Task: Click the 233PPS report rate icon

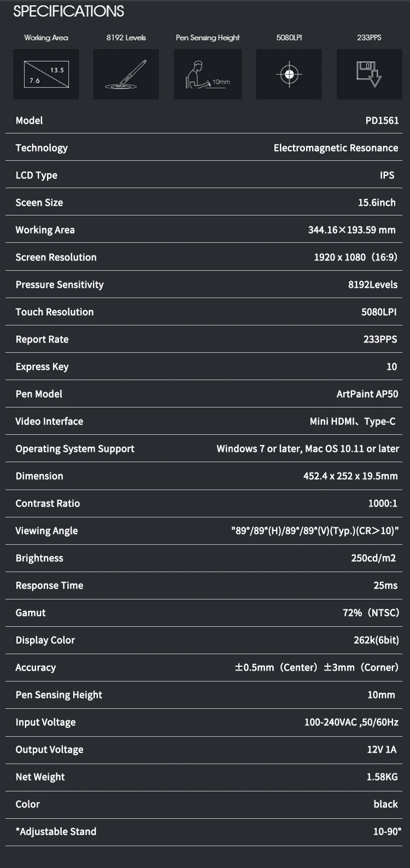Action: (x=369, y=74)
